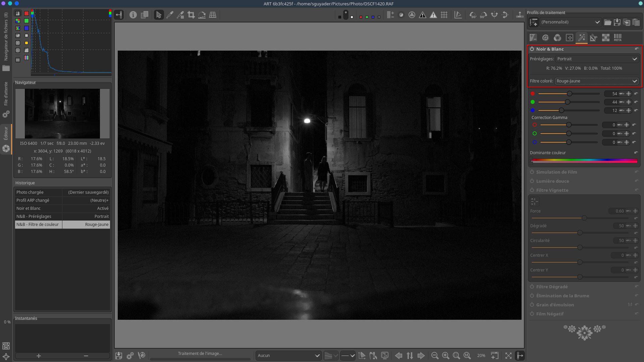The image size is (644, 362).
Task: Select the Crop tool in the toolbar
Action: [x=191, y=15]
